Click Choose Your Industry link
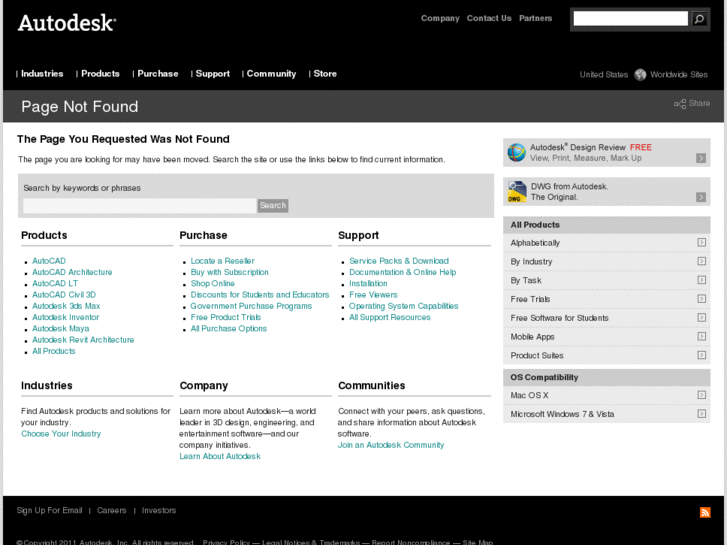The height and width of the screenshot is (545, 727). (61, 433)
